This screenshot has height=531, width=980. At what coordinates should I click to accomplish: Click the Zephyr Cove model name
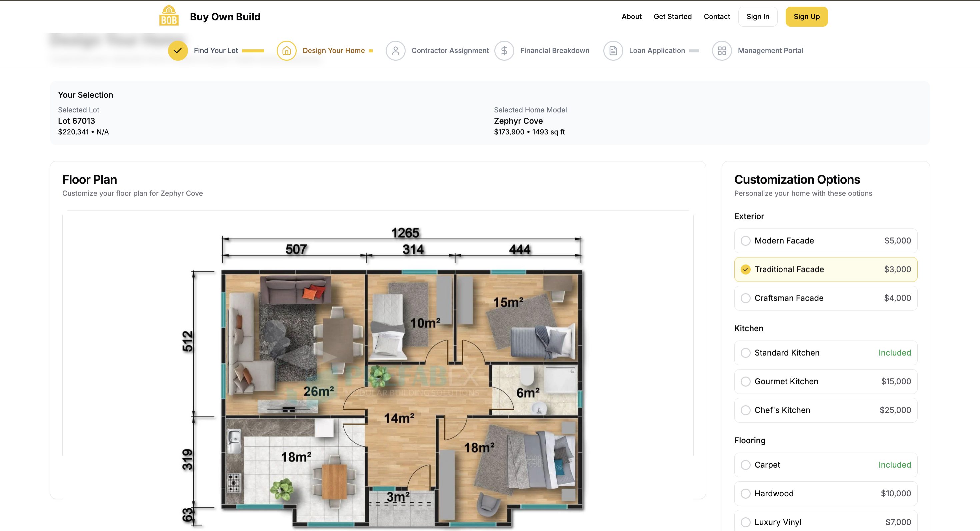coord(518,121)
